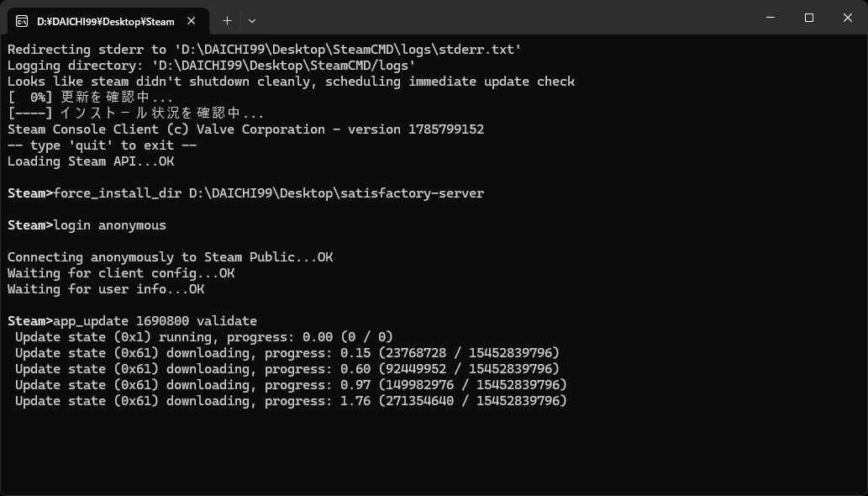
Task: Click the blank terminal area below output
Action: tap(434, 451)
